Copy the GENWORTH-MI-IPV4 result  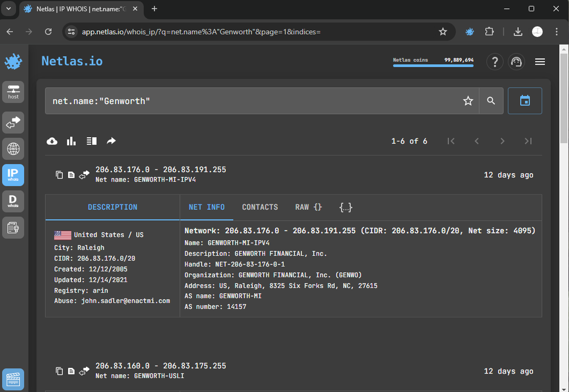coord(59,174)
